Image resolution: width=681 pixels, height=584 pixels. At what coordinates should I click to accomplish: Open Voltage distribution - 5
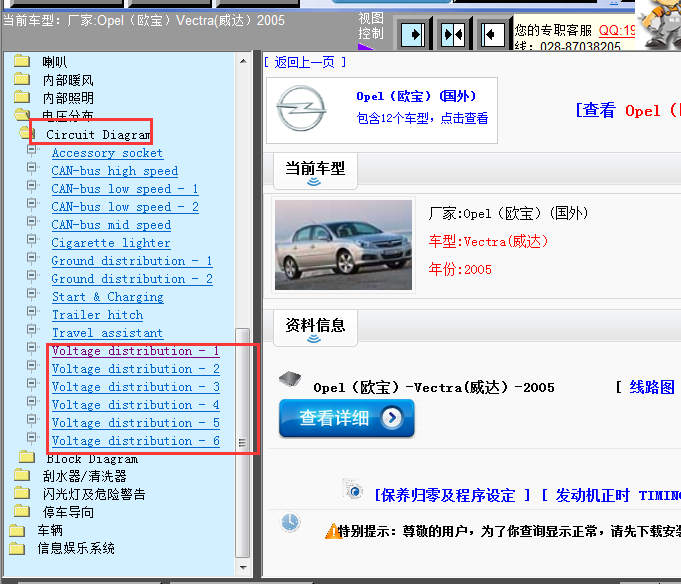point(136,423)
